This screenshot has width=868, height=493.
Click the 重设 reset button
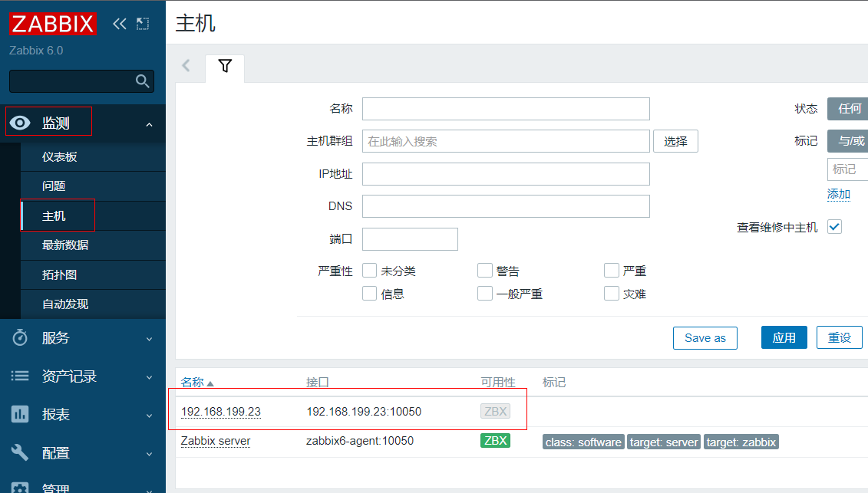[839, 337]
